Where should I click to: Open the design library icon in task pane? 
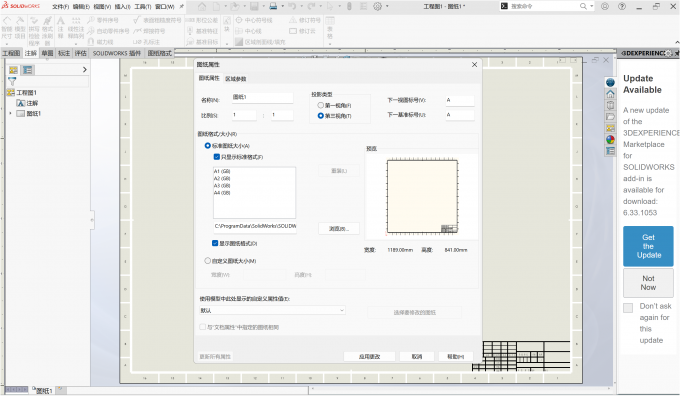[610, 105]
